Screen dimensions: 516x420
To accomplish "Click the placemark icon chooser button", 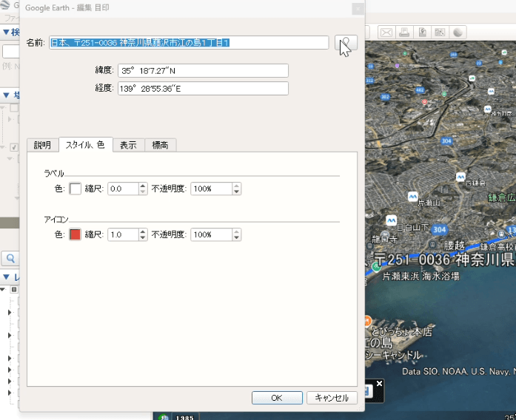I will pos(346,43).
